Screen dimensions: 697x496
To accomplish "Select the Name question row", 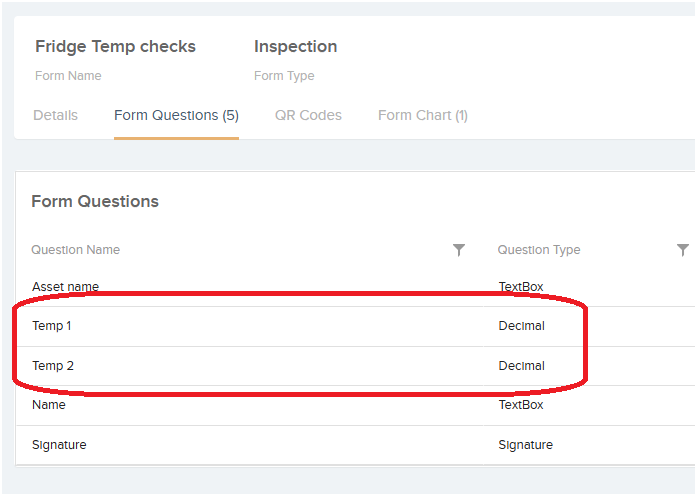I will click(356, 405).
